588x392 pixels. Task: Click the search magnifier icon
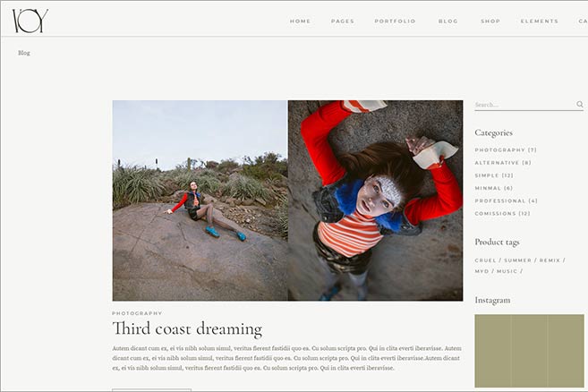(x=580, y=105)
